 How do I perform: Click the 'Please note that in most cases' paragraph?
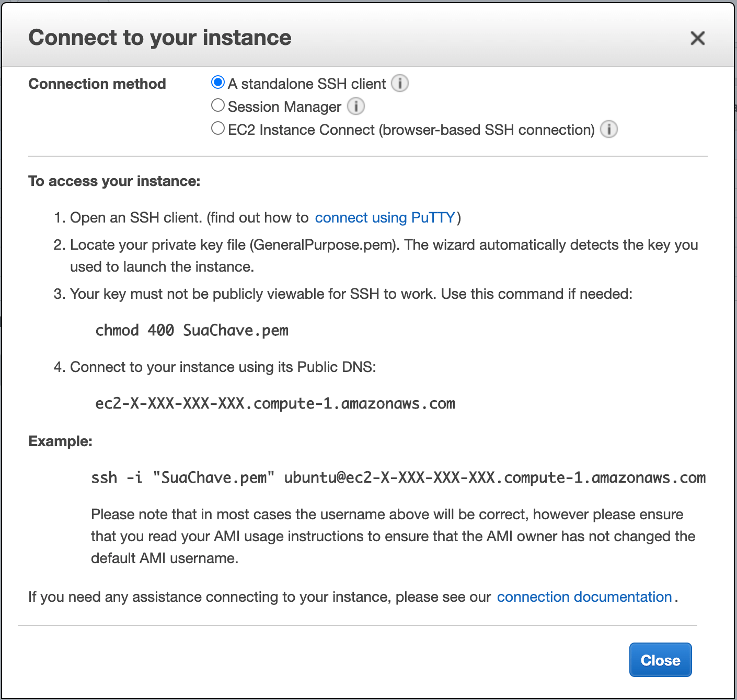[393, 536]
